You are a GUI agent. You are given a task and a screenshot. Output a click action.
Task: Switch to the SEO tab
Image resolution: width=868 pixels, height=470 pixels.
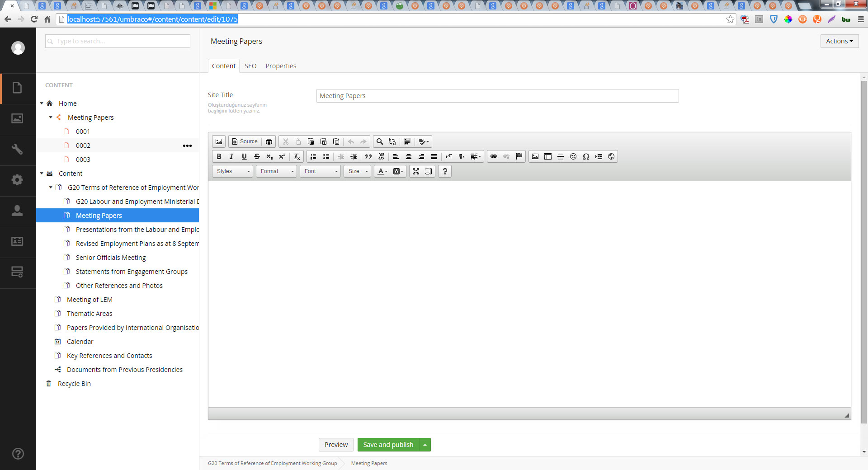(250, 66)
